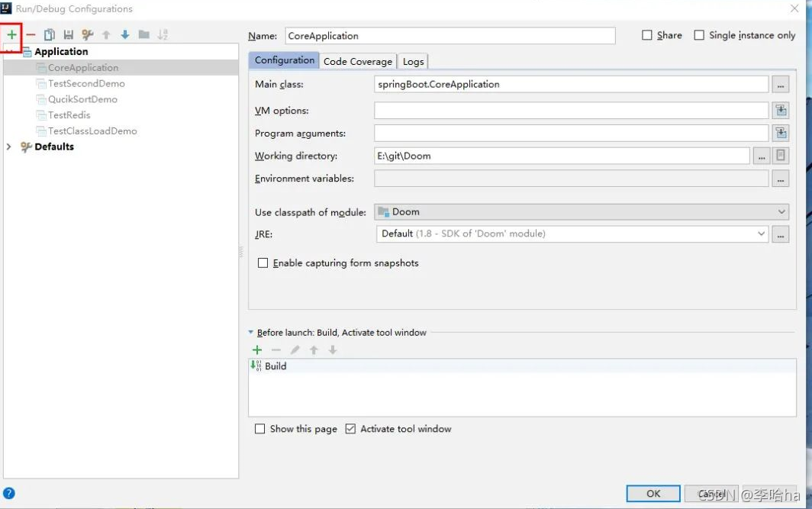
Task: Select the Defaults tree node
Action: pos(54,147)
